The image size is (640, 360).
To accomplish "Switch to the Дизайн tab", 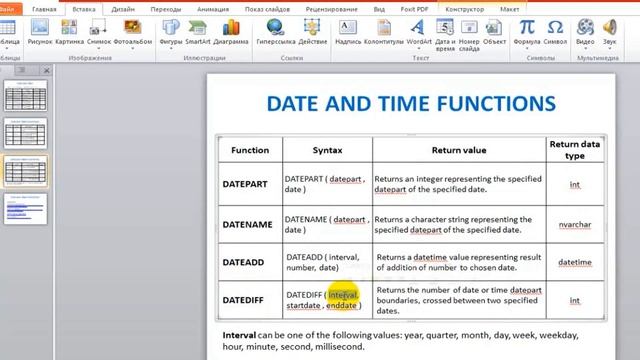I will pyautogui.click(x=123, y=9).
